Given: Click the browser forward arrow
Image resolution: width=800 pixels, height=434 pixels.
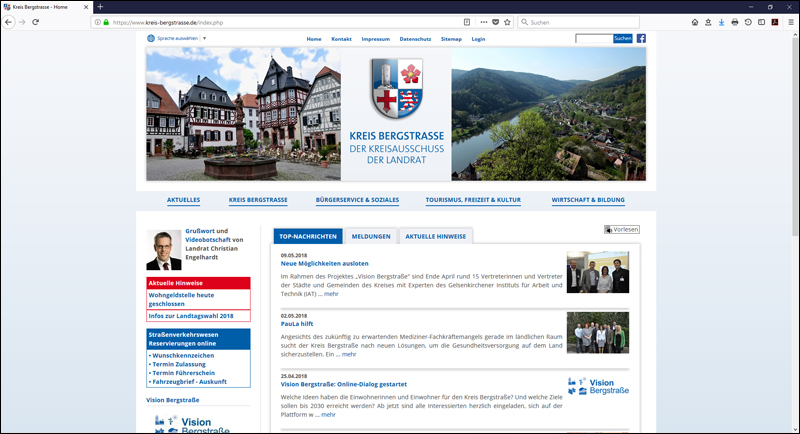Looking at the screenshot, I should (22, 22).
